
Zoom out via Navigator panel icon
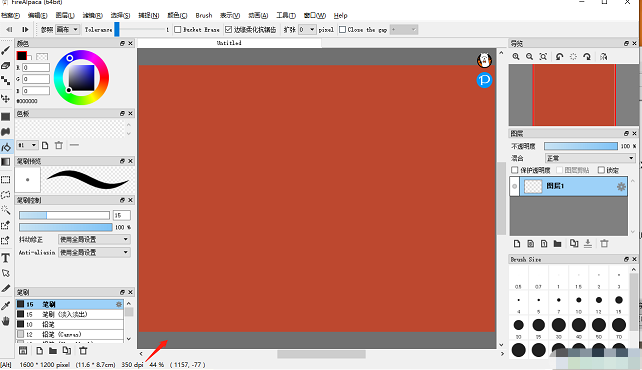[x=529, y=56]
